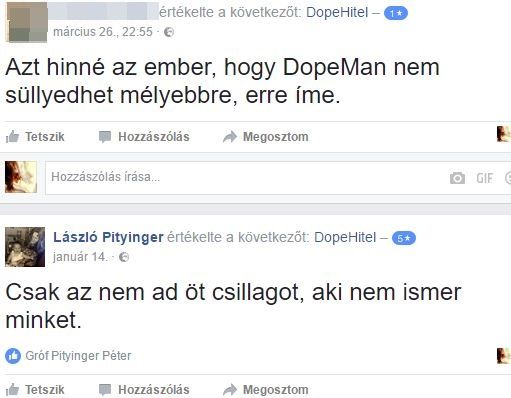Click globe privacy icon next to március 26.
This screenshot has width=511, height=398.
coord(169,32)
